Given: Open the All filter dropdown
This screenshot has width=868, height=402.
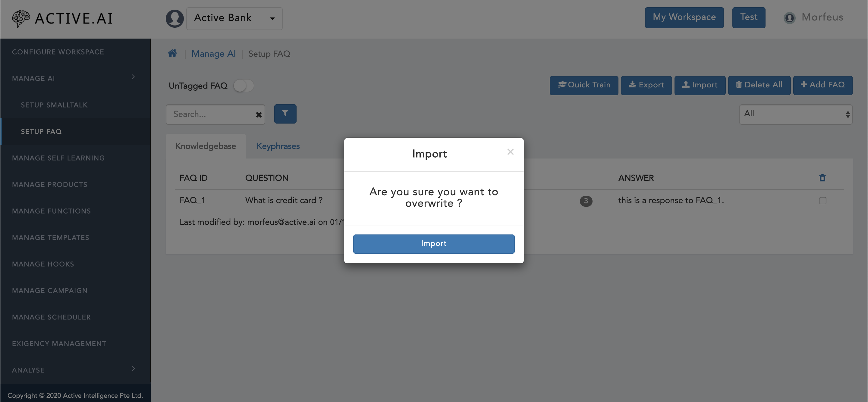Looking at the screenshot, I should pos(795,114).
